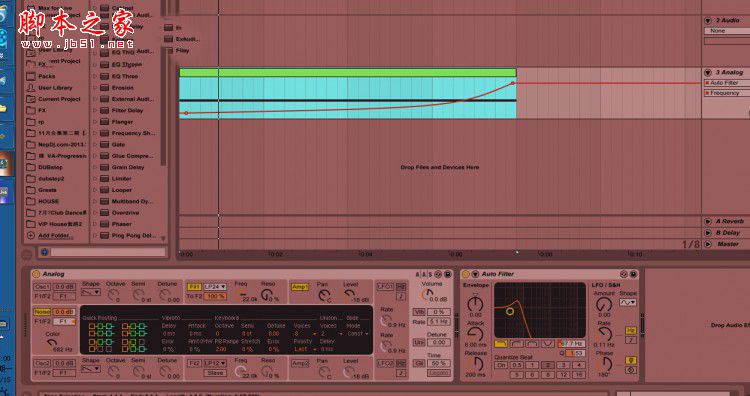Click Analog save preset disk icon
Image resolution: width=750 pixels, height=396 pixels.
(x=447, y=274)
